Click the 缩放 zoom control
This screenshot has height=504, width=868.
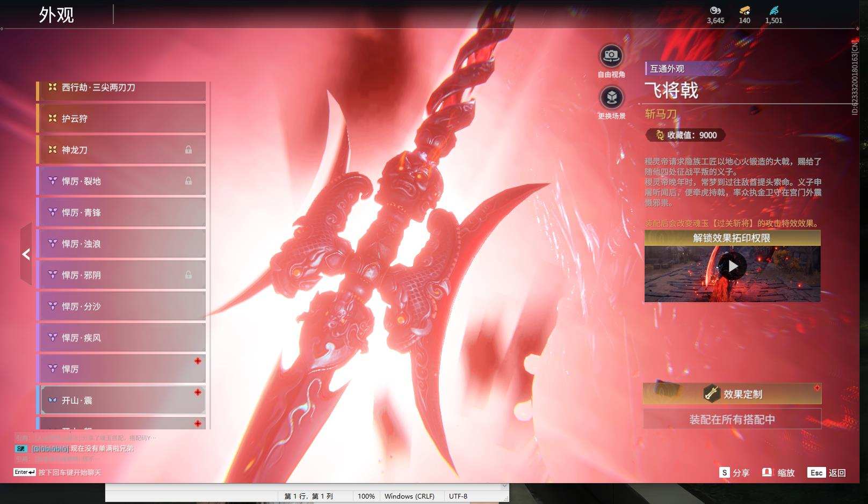[778, 472]
